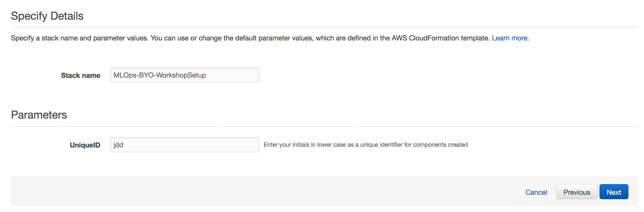Viewport: 644px width, 212px height.
Task: Click the Stack name label
Action: click(81, 75)
